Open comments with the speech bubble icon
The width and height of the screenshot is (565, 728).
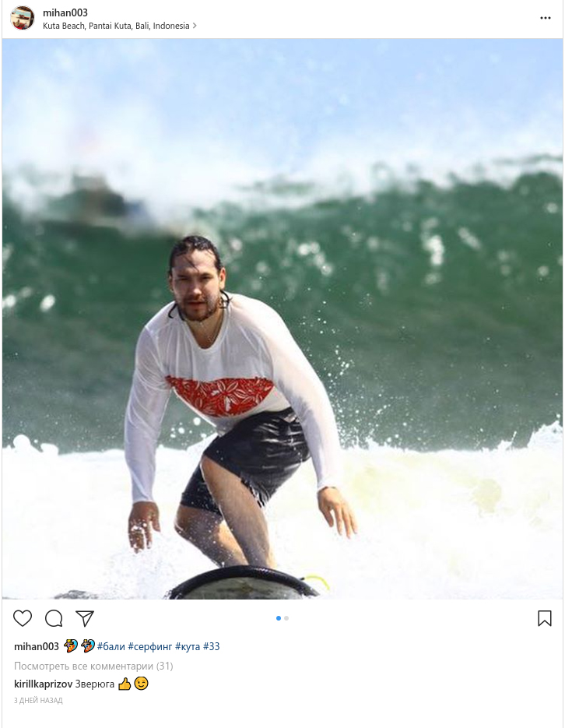(54, 618)
